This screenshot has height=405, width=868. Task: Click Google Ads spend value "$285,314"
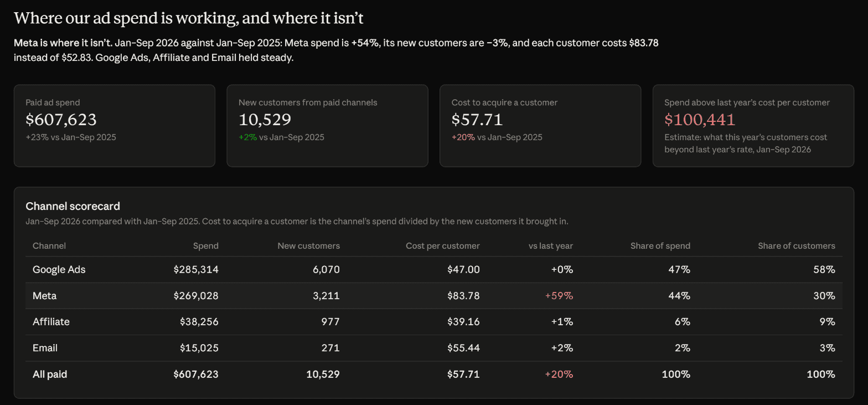196,270
